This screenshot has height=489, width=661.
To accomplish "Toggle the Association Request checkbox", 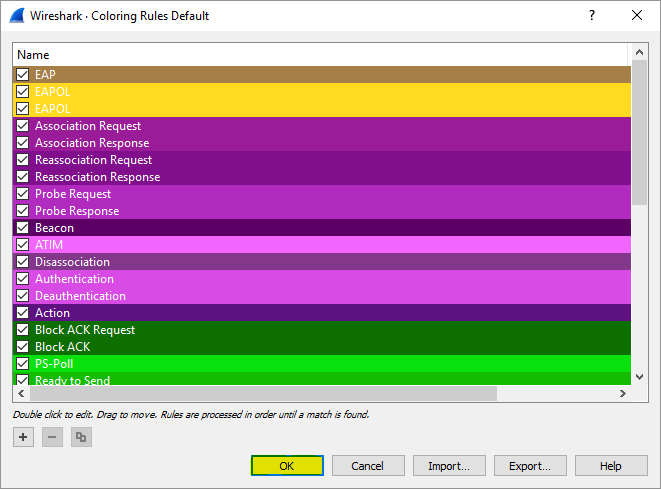I will (x=23, y=126).
